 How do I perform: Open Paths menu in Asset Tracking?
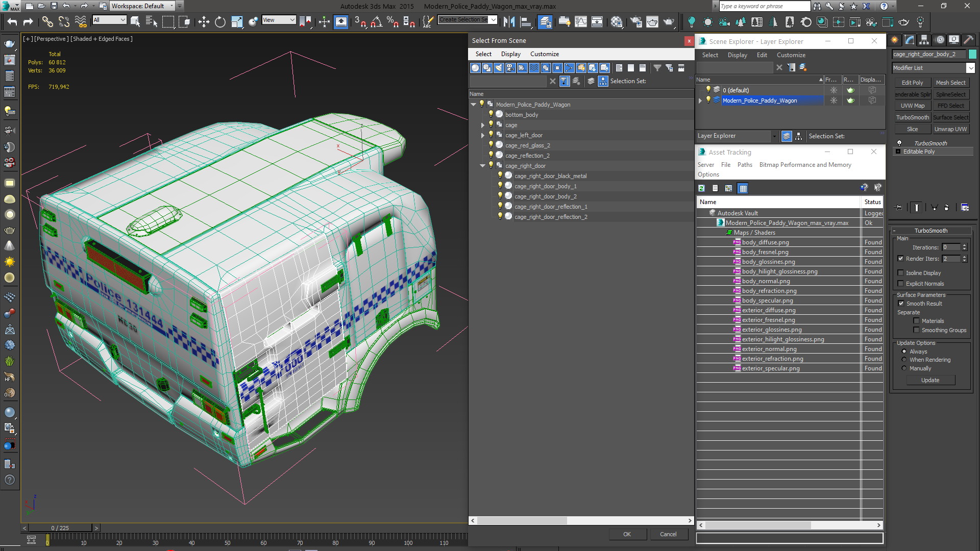[745, 165]
